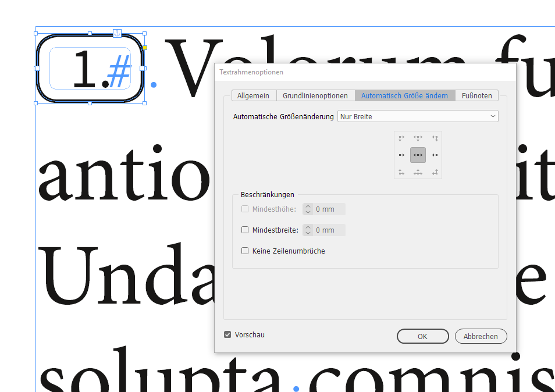Click the numbered '1.#' text in frame
The height and width of the screenshot is (392, 555).
coord(102,70)
